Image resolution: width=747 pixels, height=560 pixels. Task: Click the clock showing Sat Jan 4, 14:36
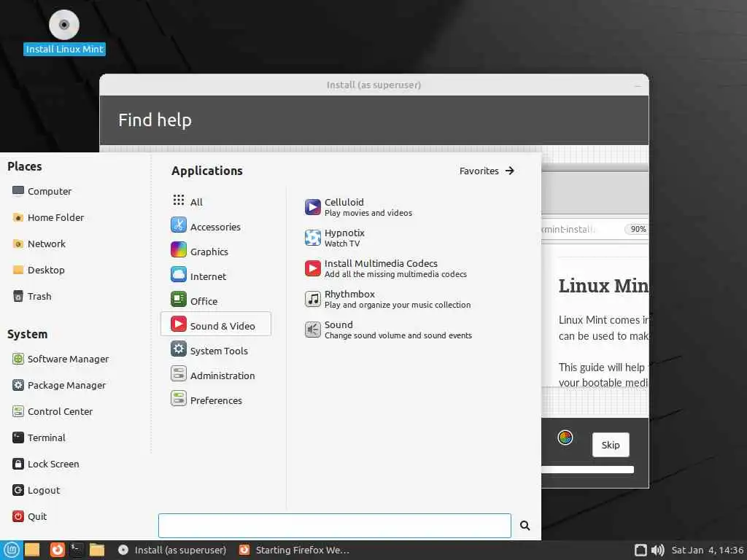click(708, 550)
